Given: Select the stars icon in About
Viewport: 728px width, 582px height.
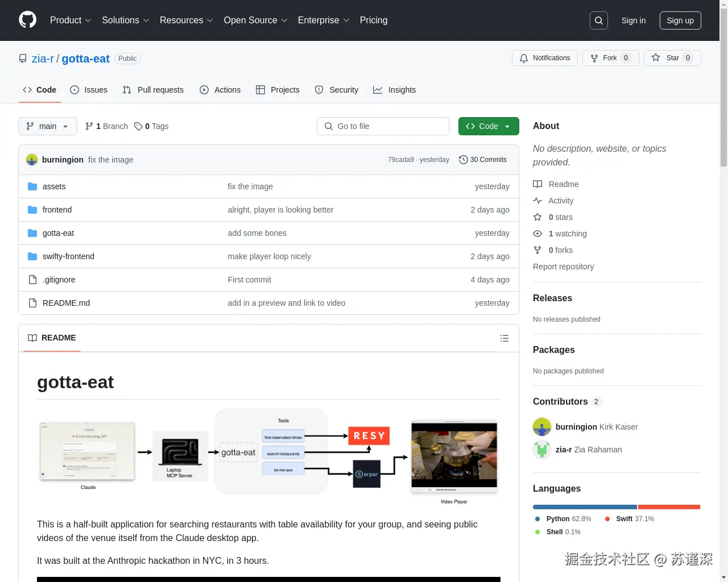Looking at the screenshot, I should point(537,217).
